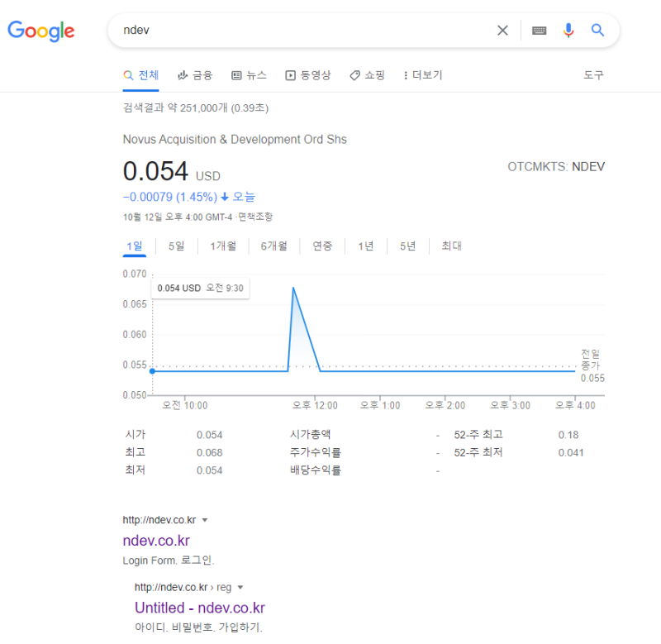Select the 연중 chart range
This screenshot has height=644, width=661.
click(322, 246)
